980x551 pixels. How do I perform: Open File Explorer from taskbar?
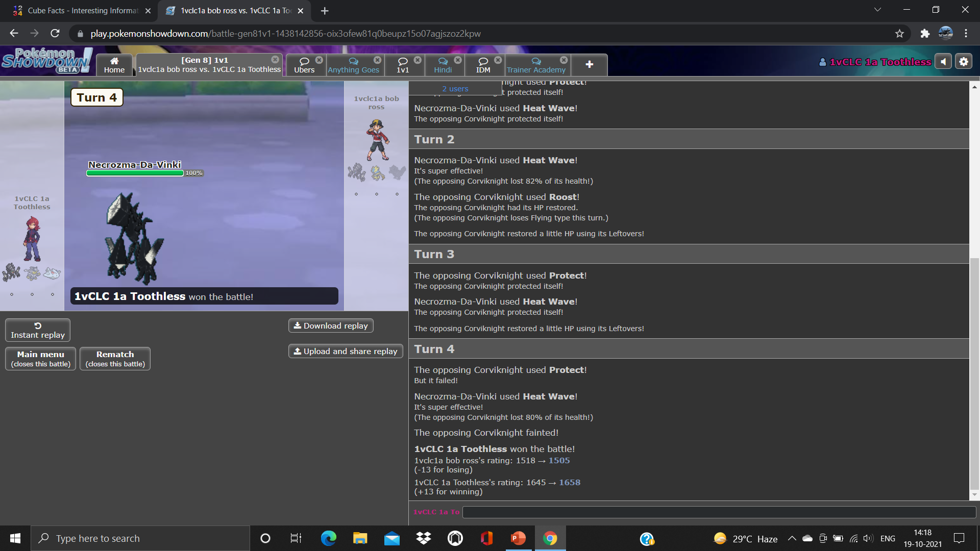tap(360, 538)
